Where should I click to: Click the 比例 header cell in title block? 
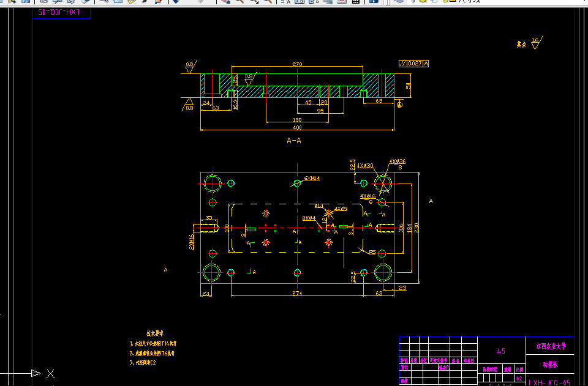click(x=519, y=369)
